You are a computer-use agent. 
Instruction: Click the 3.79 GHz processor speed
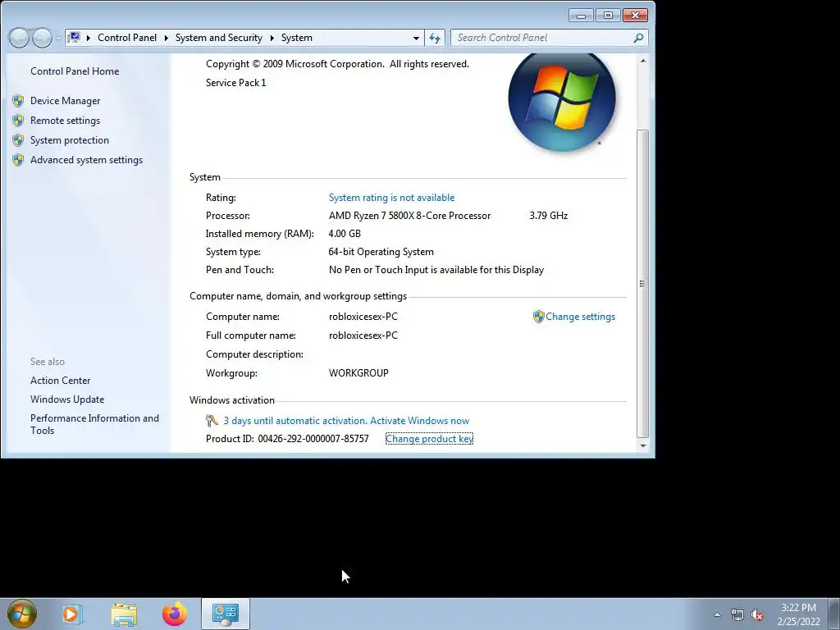pos(549,216)
